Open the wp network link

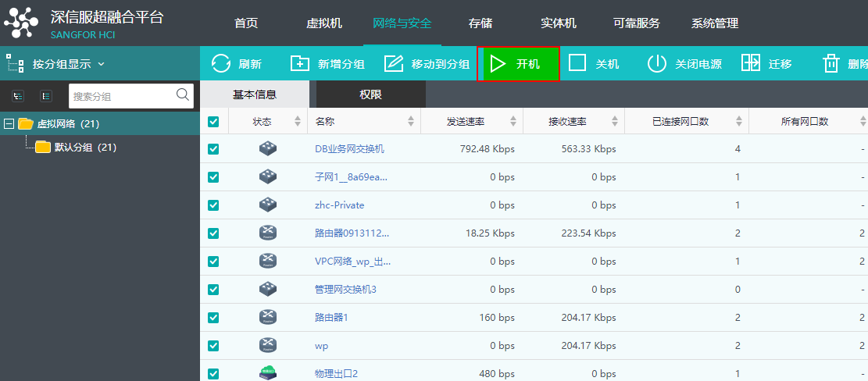[322, 346]
